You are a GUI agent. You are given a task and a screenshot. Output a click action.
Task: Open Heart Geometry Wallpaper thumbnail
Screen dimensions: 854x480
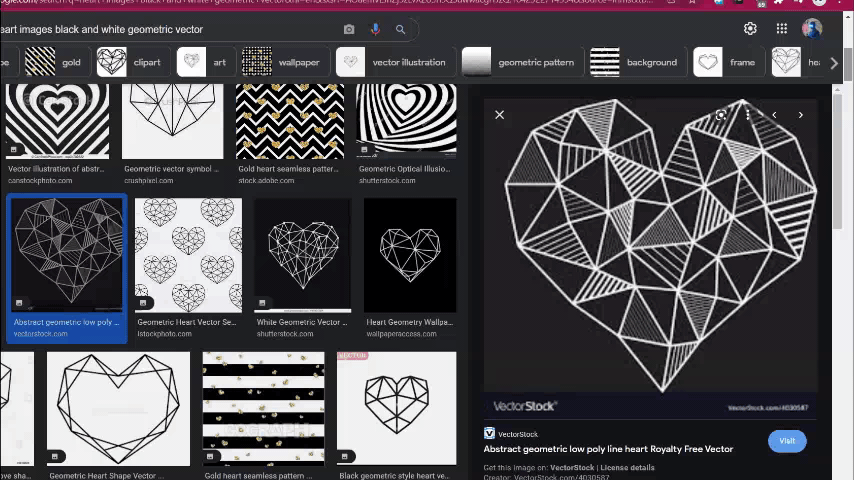(x=410, y=254)
